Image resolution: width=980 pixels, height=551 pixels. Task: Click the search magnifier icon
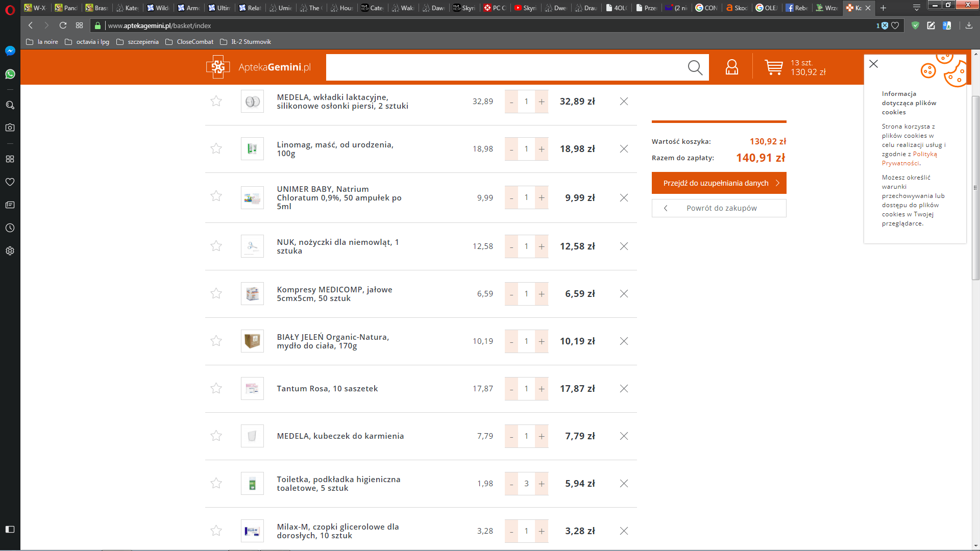click(695, 67)
